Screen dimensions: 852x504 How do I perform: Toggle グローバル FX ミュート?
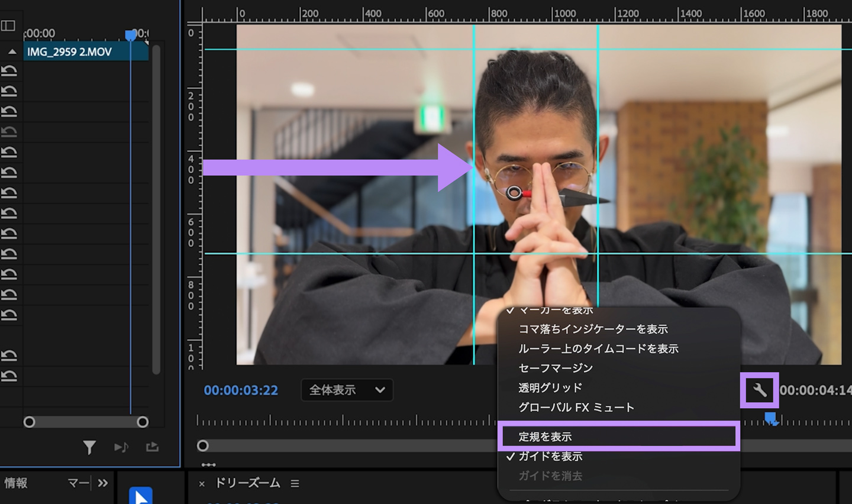coord(576,407)
